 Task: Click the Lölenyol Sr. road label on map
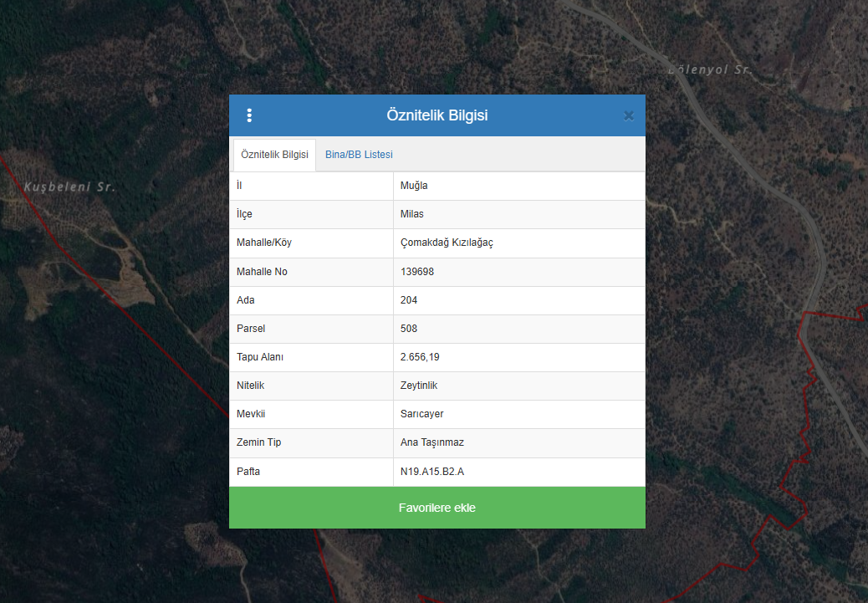[711, 70]
